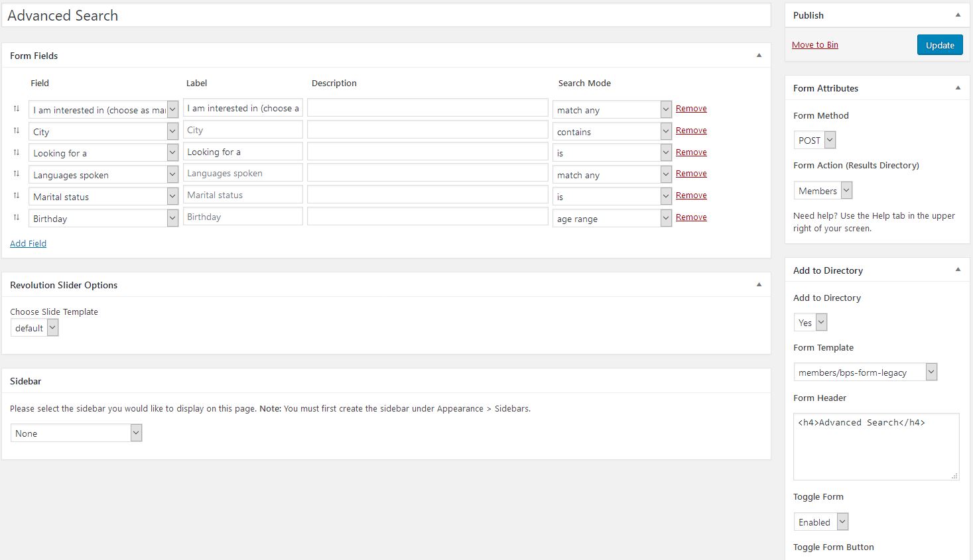Click the Add Field link
The width and height of the screenshot is (973, 560).
coord(28,243)
